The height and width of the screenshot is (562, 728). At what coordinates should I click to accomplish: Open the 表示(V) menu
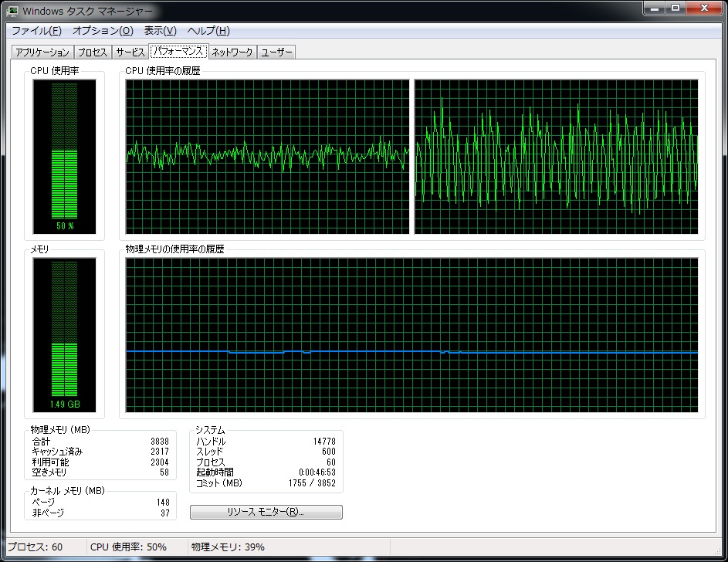[x=160, y=31]
